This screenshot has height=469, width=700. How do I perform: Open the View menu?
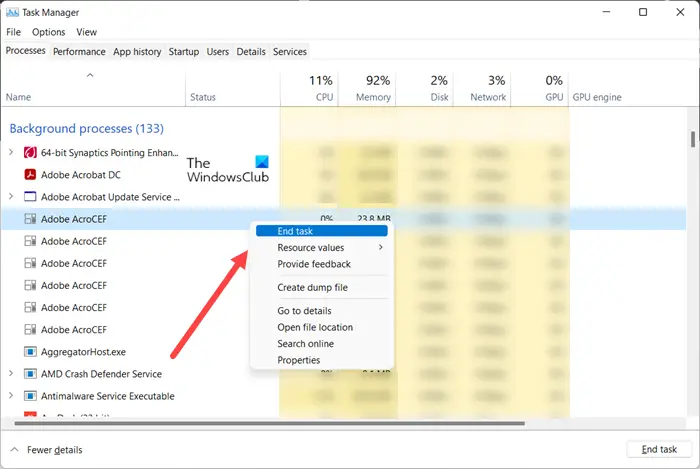(87, 32)
